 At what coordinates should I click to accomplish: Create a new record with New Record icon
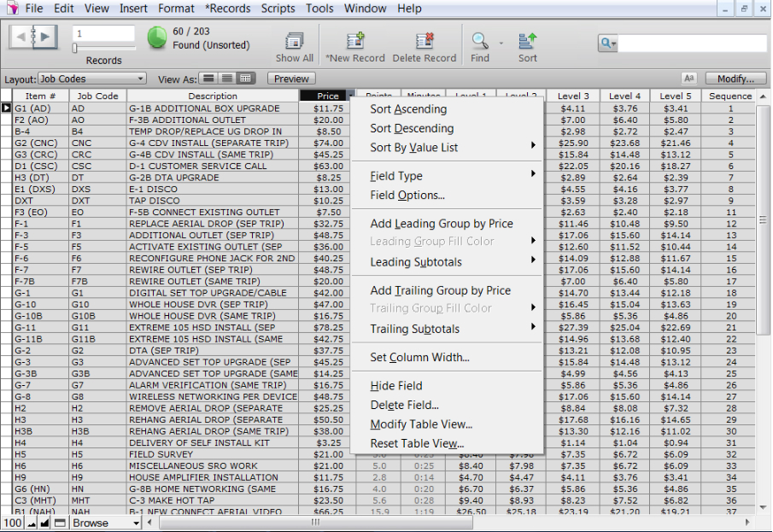click(x=356, y=41)
